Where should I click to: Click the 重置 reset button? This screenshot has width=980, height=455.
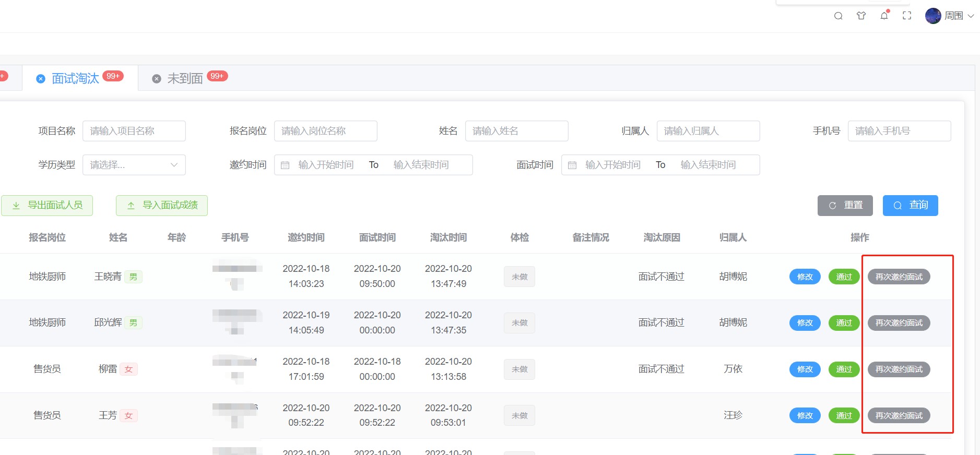click(845, 206)
